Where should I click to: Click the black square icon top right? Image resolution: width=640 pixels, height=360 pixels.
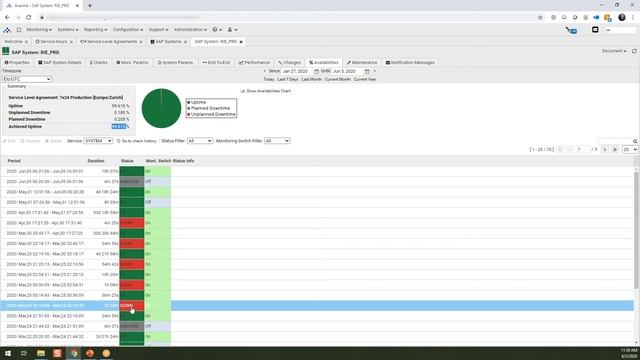click(x=595, y=30)
